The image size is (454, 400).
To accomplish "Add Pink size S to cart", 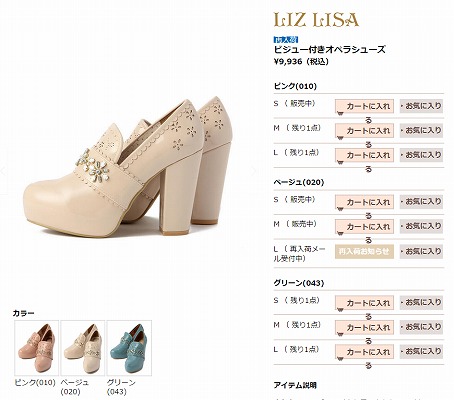I will pos(364,106).
